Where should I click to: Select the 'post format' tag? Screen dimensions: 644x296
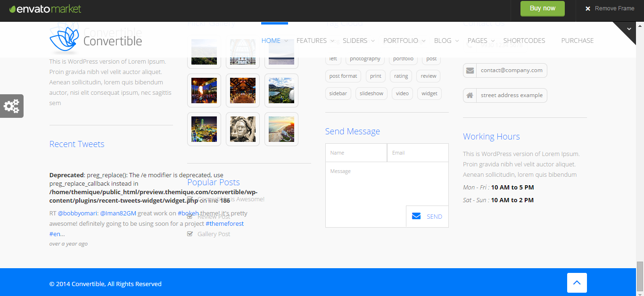coord(343,76)
